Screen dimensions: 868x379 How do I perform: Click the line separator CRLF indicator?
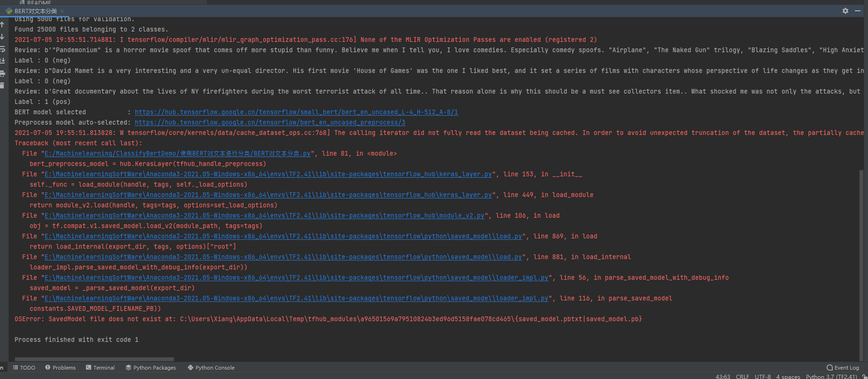(743, 376)
